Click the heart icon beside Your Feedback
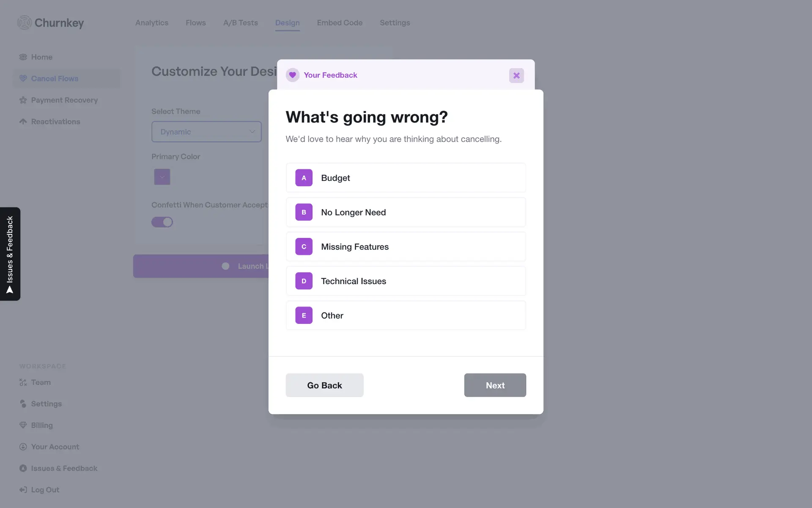Screen dimensions: 812x508 tap(292, 75)
